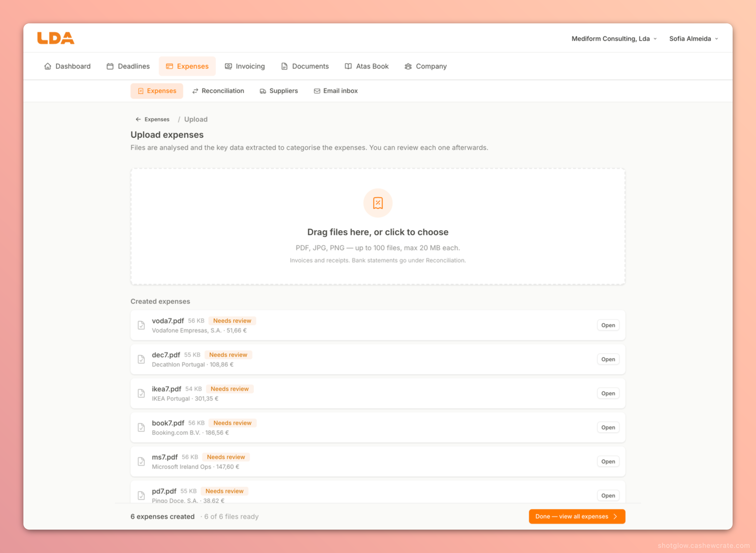The image size is (756, 553).
Task: Click the receipt icon in the drop zone
Action: tap(378, 203)
